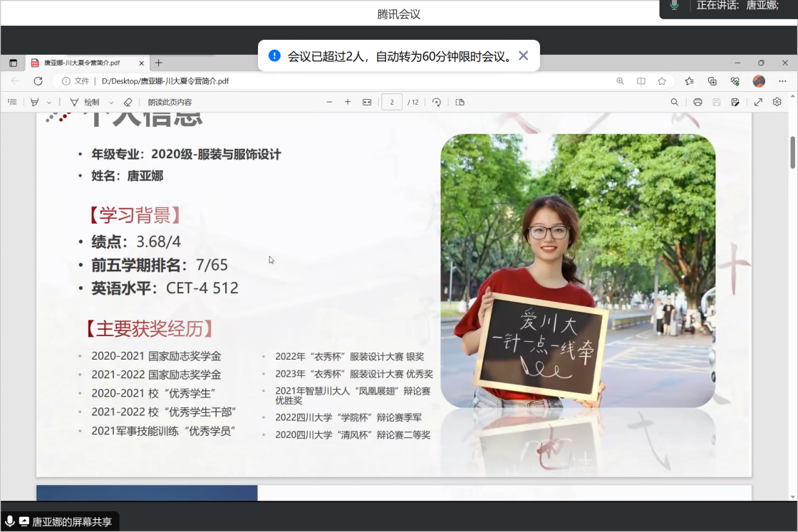Open the PDF settings gear
The image size is (798, 532).
point(777,103)
